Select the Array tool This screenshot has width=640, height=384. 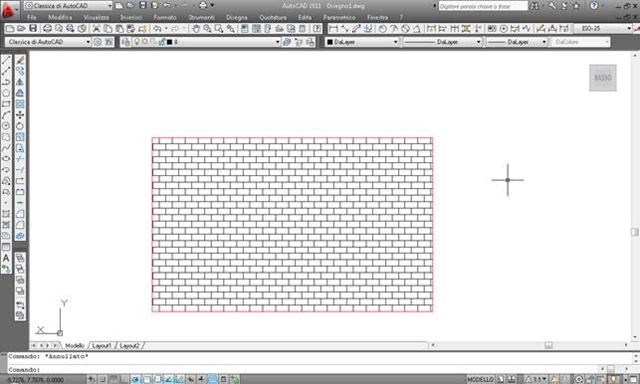tap(20, 104)
